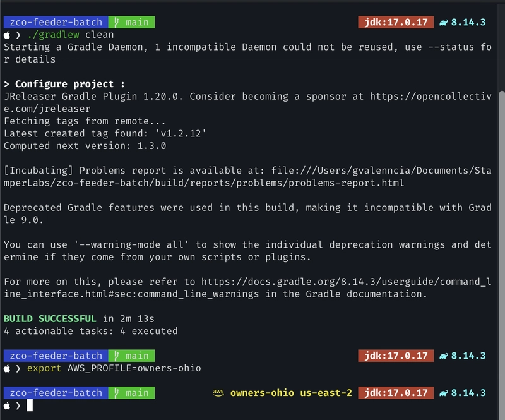
Task: Click the export AWS_PROFILE=owners-ohio command text
Action: click(114, 368)
